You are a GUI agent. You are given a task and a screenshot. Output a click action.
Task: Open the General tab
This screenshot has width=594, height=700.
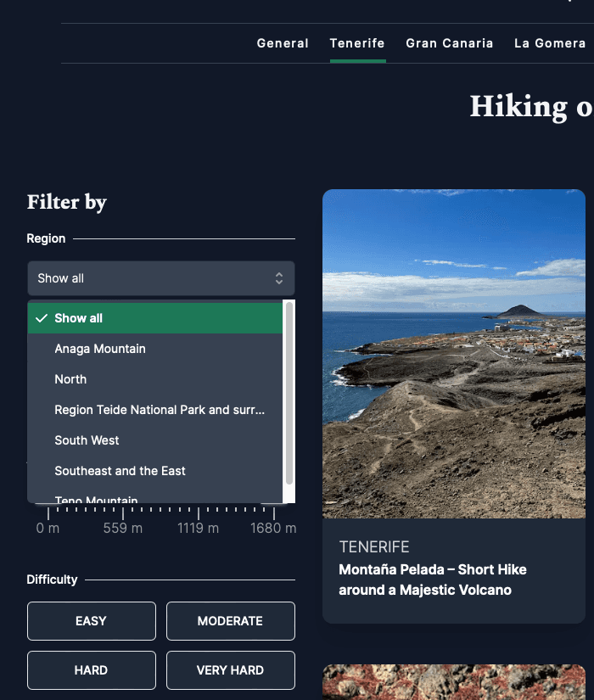coord(283,43)
